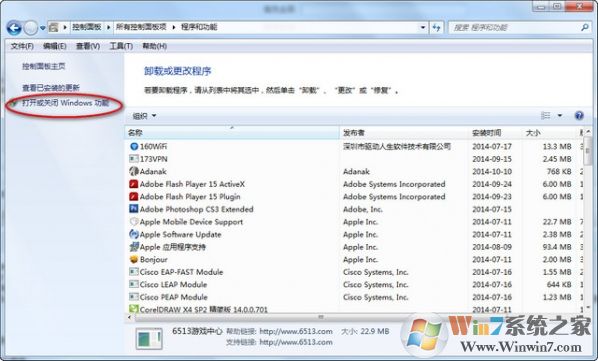Click the Control Panel icon in address bar

54,27
